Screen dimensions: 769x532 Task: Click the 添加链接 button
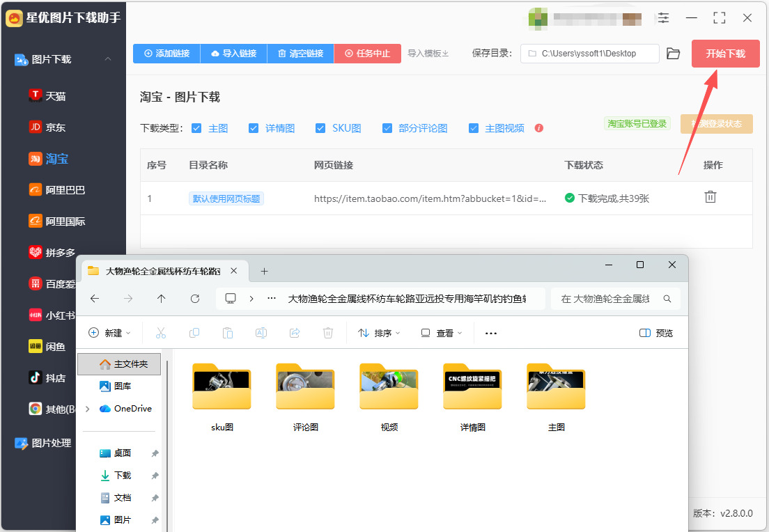(x=166, y=54)
